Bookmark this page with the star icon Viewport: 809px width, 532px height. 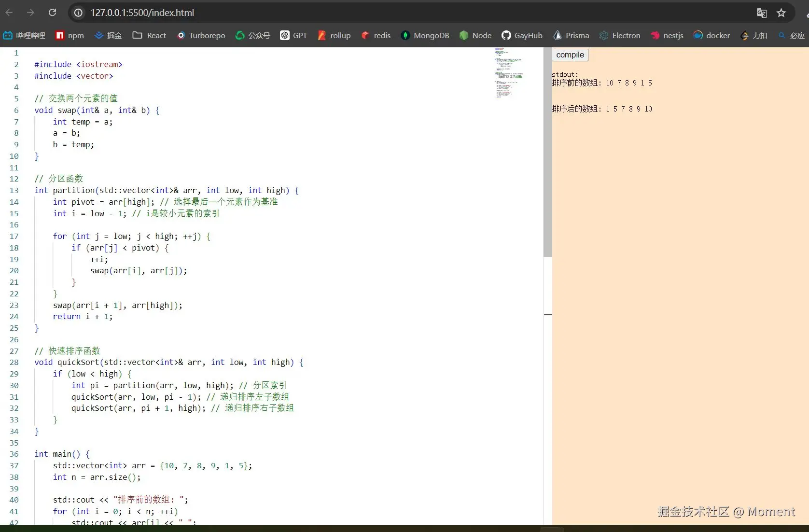click(x=781, y=13)
